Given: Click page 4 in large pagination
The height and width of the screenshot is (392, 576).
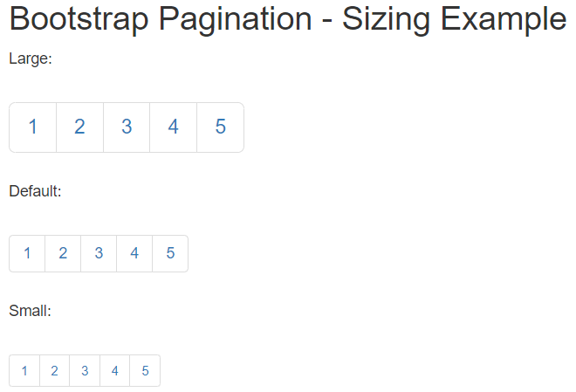Looking at the screenshot, I should click(x=173, y=127).
